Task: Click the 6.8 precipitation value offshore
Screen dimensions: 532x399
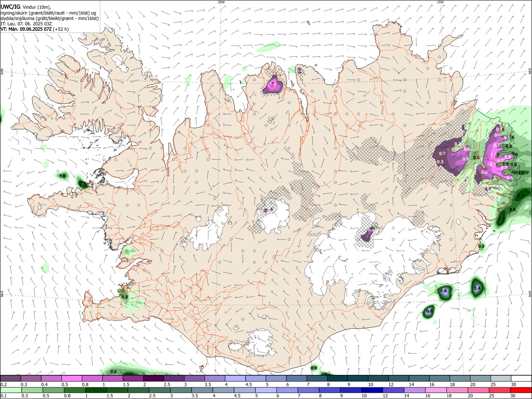Action: click(430, 311)
